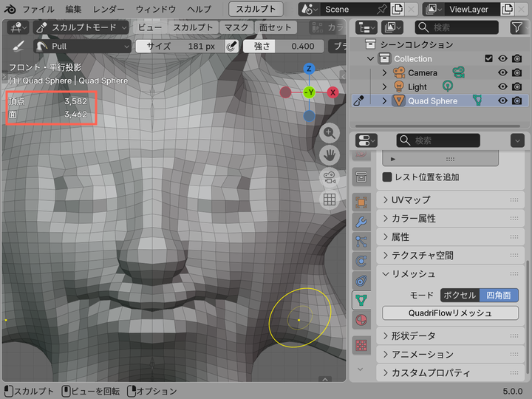Click the zoom magnifier viewport button
Screen dimensions: 532x399
tap(329, 133)
